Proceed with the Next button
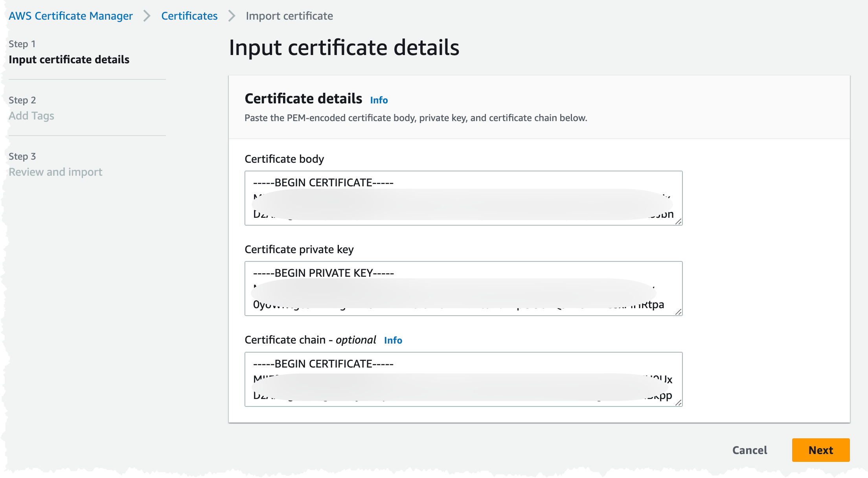868x478 pixels. 821,450
